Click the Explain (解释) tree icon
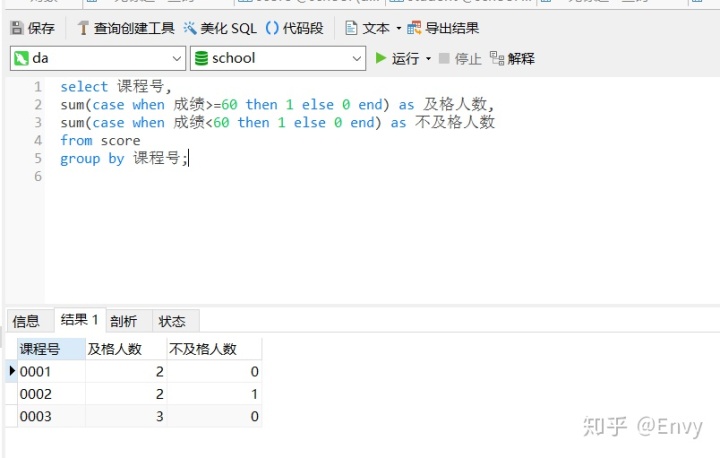The height and width of the screenshot is (458, 720). (497, 58)
